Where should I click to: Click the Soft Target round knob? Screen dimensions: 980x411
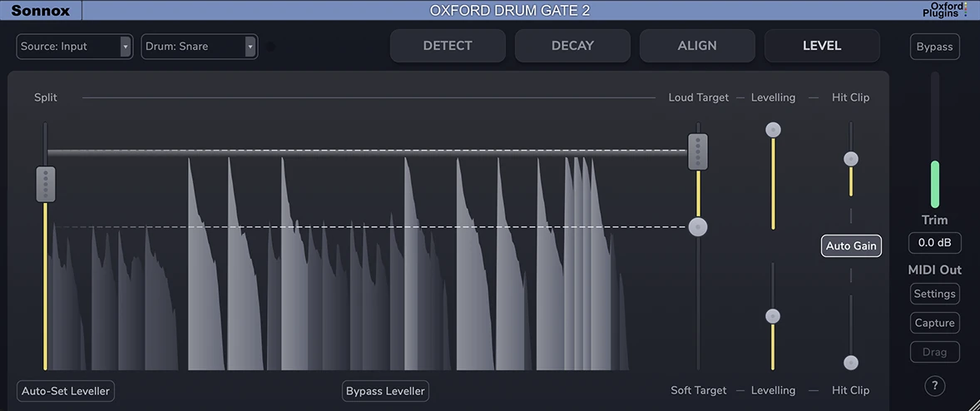tap(698, 227)
